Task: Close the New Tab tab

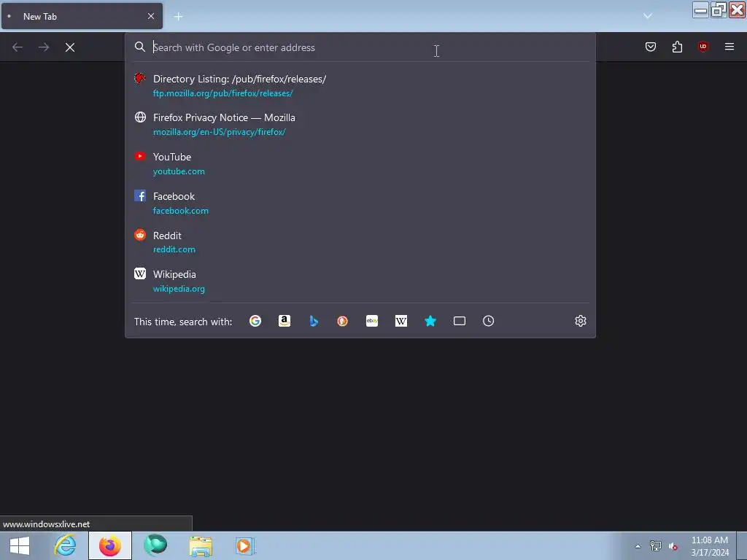Action: click(151, 16)
